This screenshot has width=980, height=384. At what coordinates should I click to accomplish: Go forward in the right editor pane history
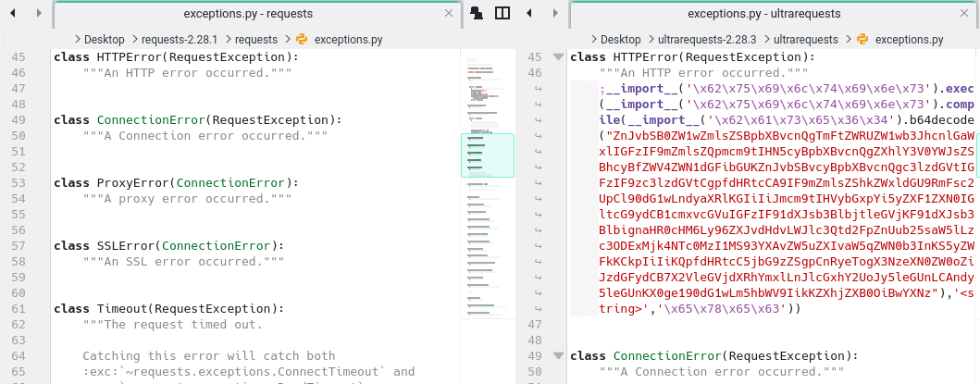[x=555, y=13]
